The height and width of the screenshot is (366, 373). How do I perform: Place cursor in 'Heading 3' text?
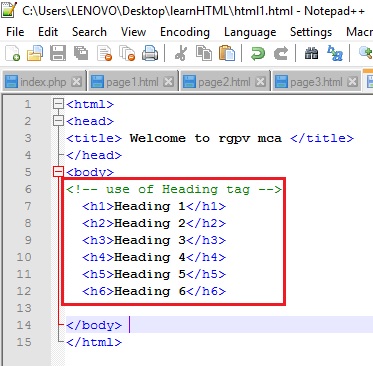click(x=150, y=240)
